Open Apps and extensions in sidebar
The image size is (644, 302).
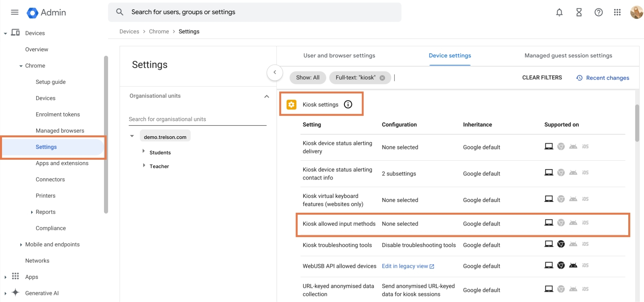click(x=62, y=163)
